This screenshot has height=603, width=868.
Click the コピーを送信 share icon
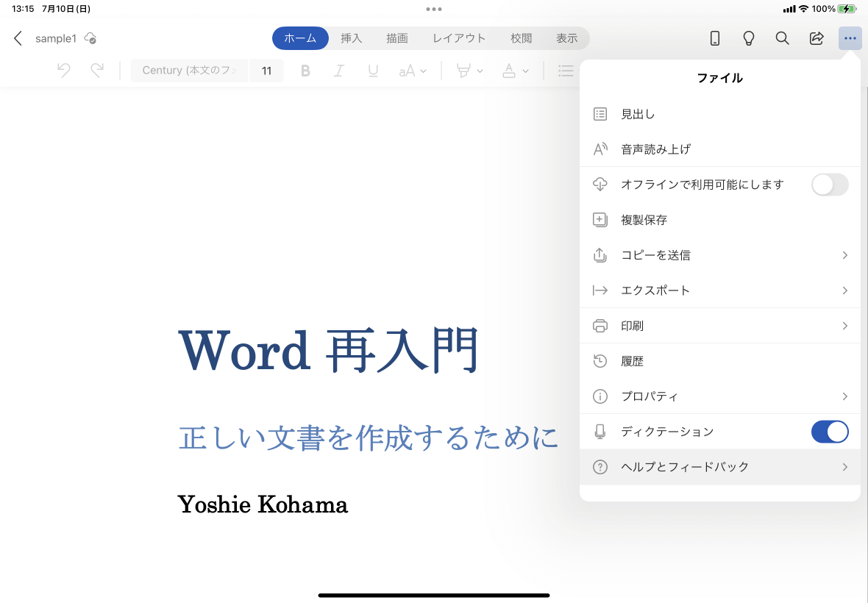coord(600,255)
